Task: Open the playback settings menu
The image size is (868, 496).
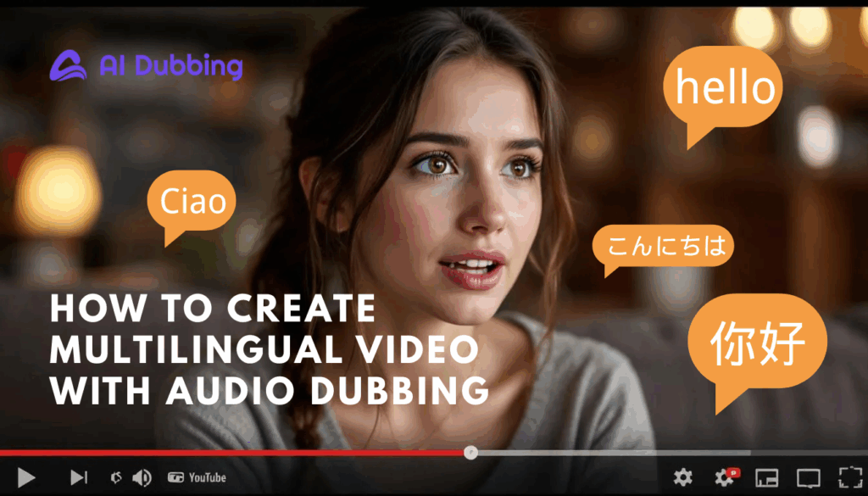Action: (x=683, y=477)
